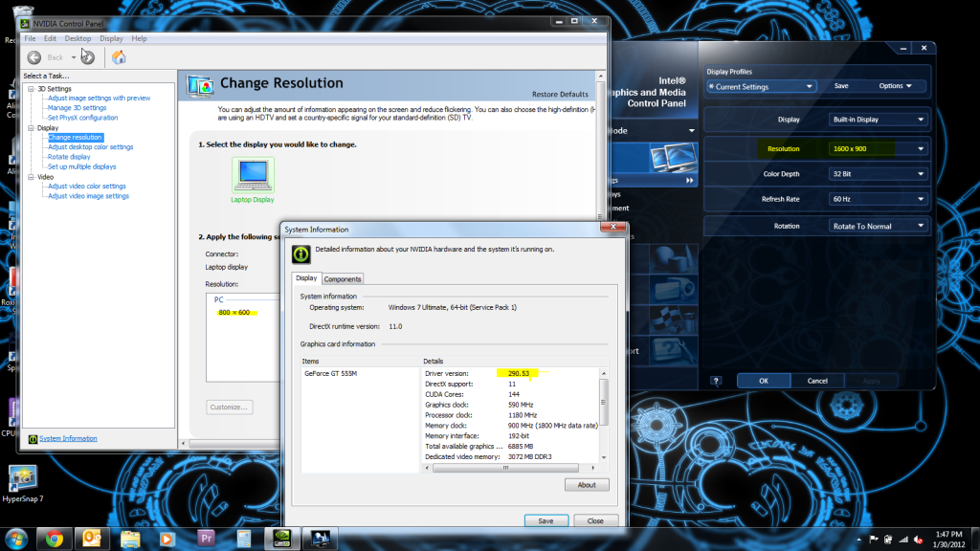Open the File menu
Screen dimensions: 980x551
click(x=30, y=38)
